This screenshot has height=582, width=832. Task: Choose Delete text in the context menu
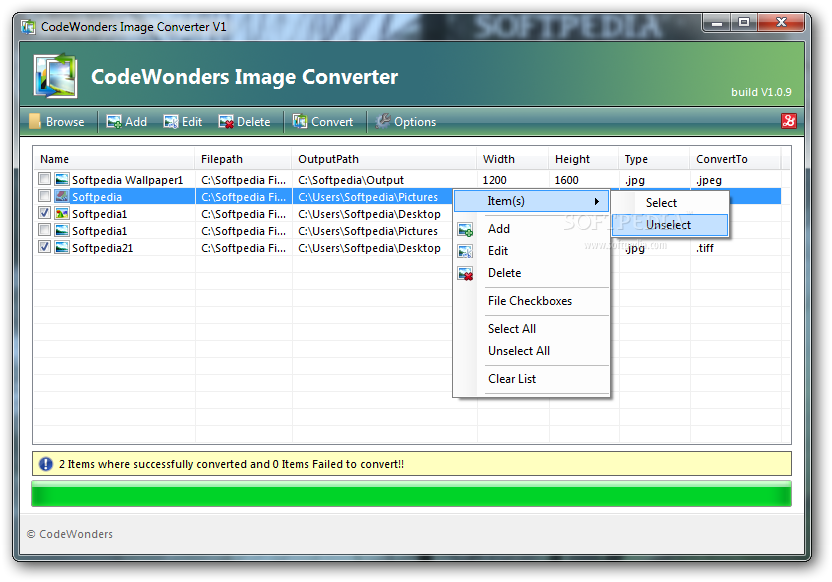pos(505,273)
